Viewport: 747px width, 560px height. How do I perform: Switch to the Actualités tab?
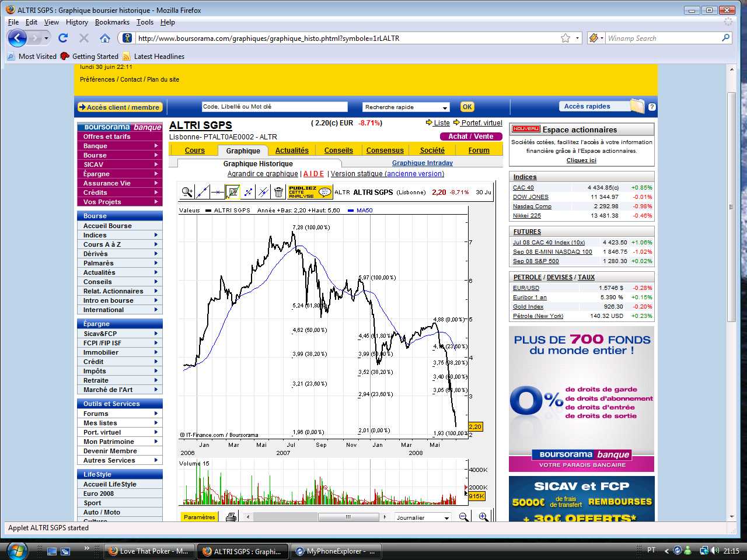pyautogui.click(x=292, y=150)
